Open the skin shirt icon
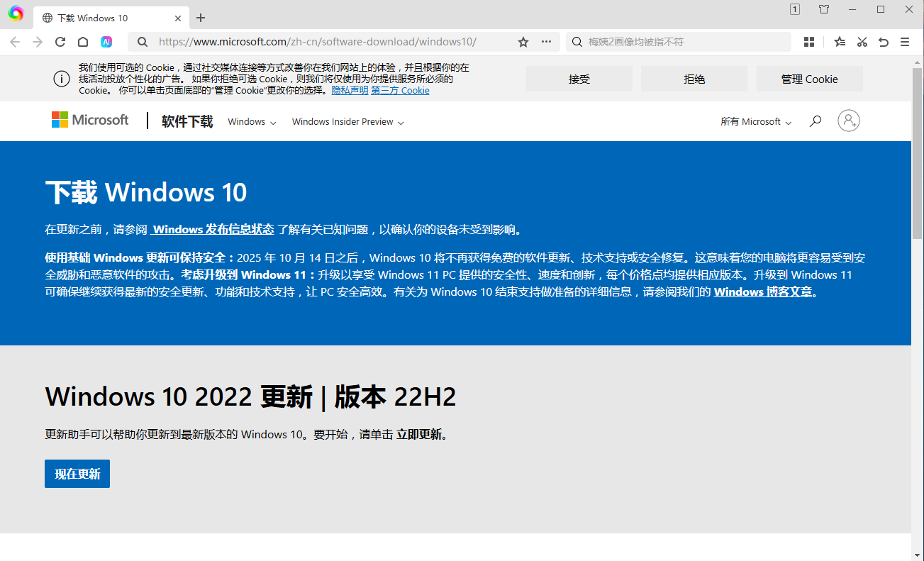The width and height of the screenshot is (924, 561). 824,9
